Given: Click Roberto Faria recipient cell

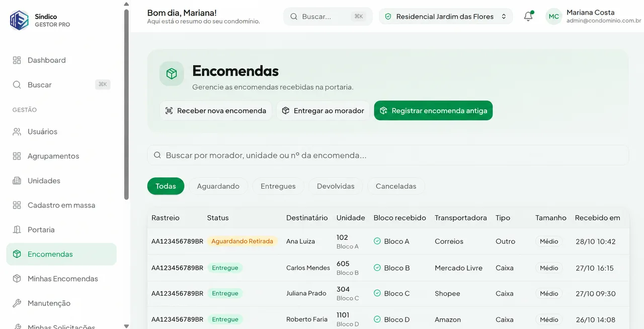Looking at the screenshot, I should [306, 319].
